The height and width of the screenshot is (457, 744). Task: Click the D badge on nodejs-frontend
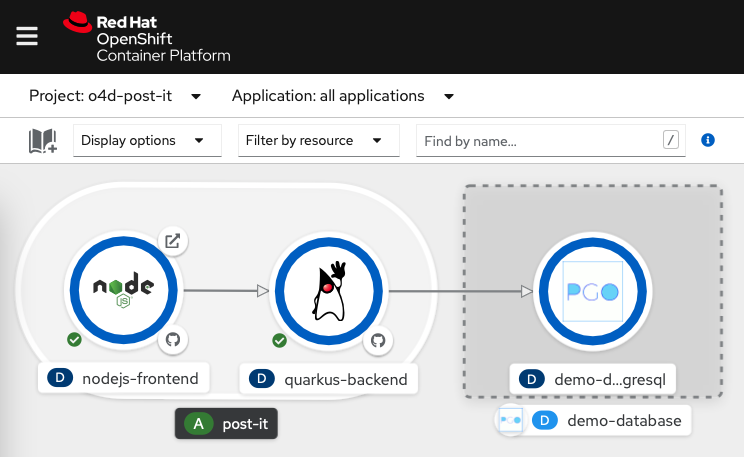(60, 378)
